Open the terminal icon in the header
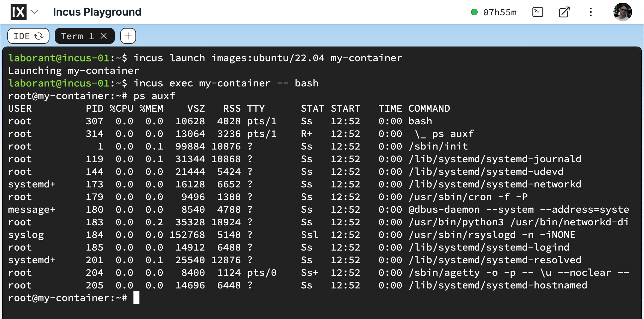644x319 pixels. [x=538, y=12]
